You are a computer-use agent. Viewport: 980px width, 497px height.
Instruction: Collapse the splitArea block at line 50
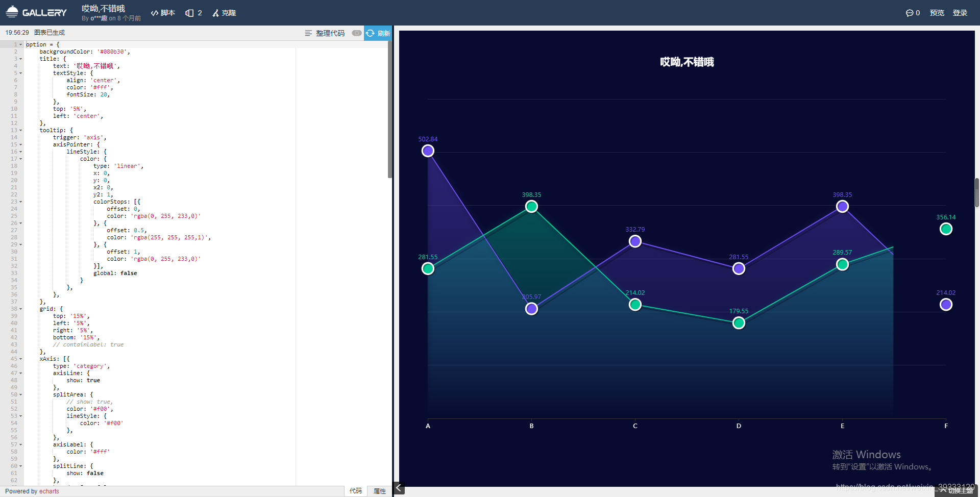[21, 394]
